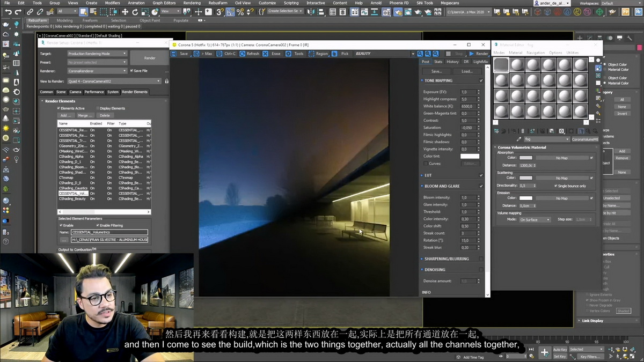Send render to Max frame buffer icon
The height and width of the screenshot is (362, 644).
pyautogui.click(x=196, y=54)
